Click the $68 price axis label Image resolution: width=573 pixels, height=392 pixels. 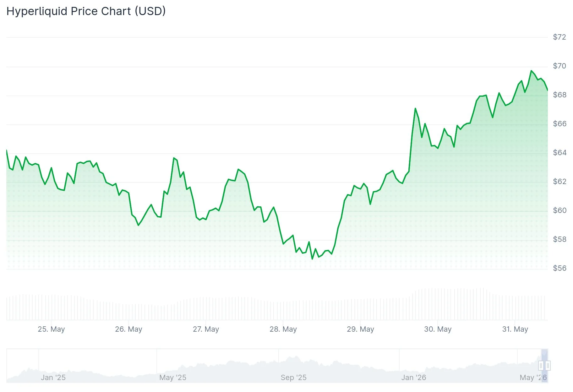[559, 95]
